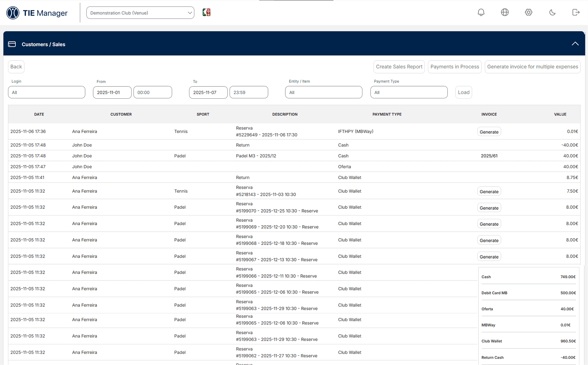Select the Padel M3 - 2025/12 description
Screen dimensions: 588x365
[256, 156]
